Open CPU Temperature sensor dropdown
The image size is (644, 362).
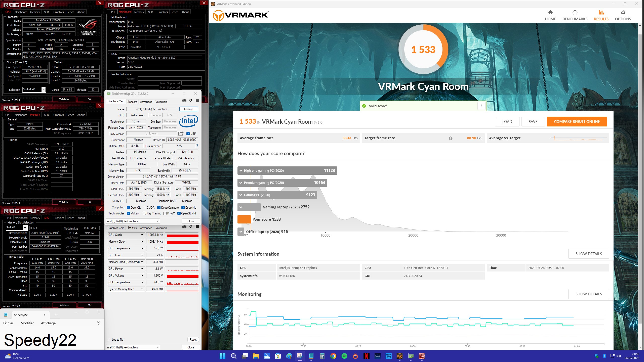tap(142, 282)
